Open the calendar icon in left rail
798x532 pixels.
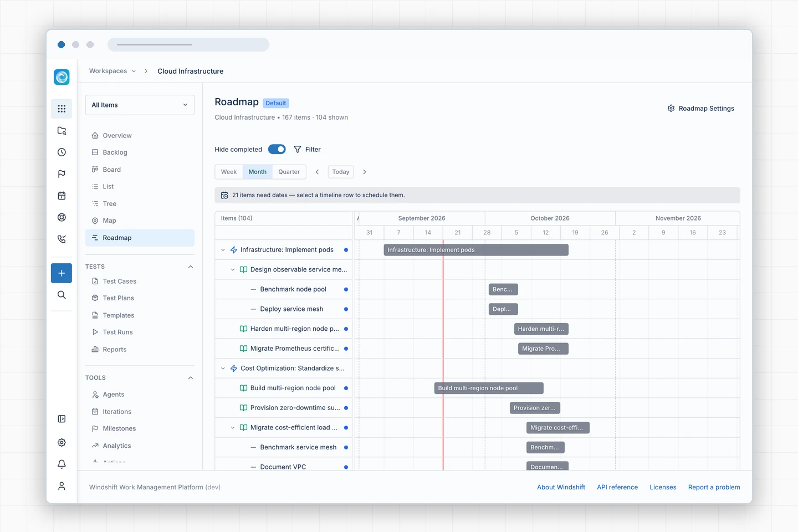click(62, 196)
